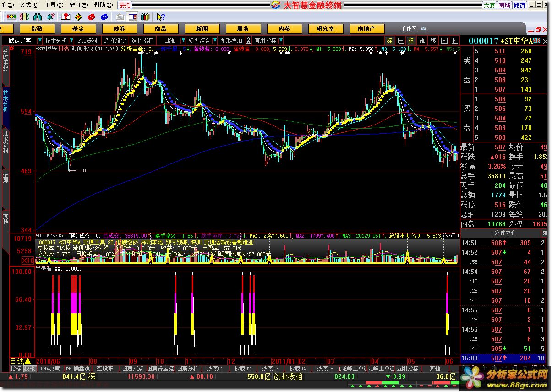Click the AB icon beside stock name
This screenshot has height=392, width=552.
pos(536,41)
